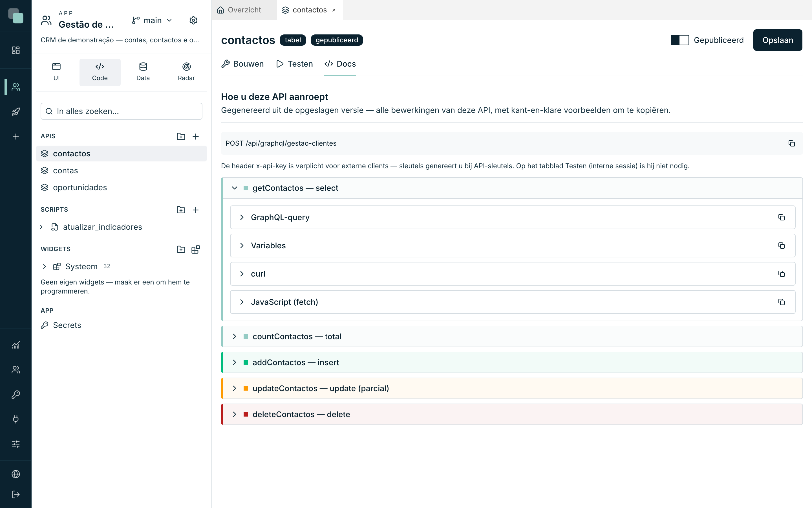Viewport: 812px width, 508px height.
Task: Open the Code panel tab
Action: 100,72
